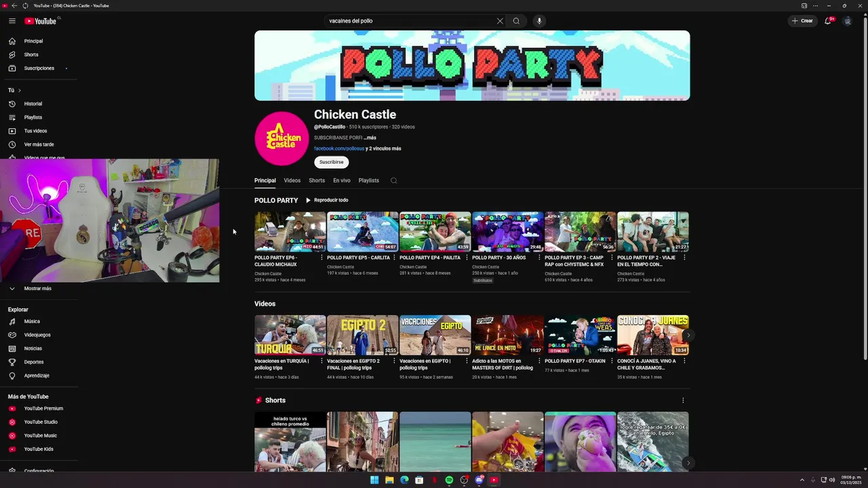The height and width of the screenshot is (488, 868).
Task: Open Videojuegos under Explorar
Action: pos(39,335)
